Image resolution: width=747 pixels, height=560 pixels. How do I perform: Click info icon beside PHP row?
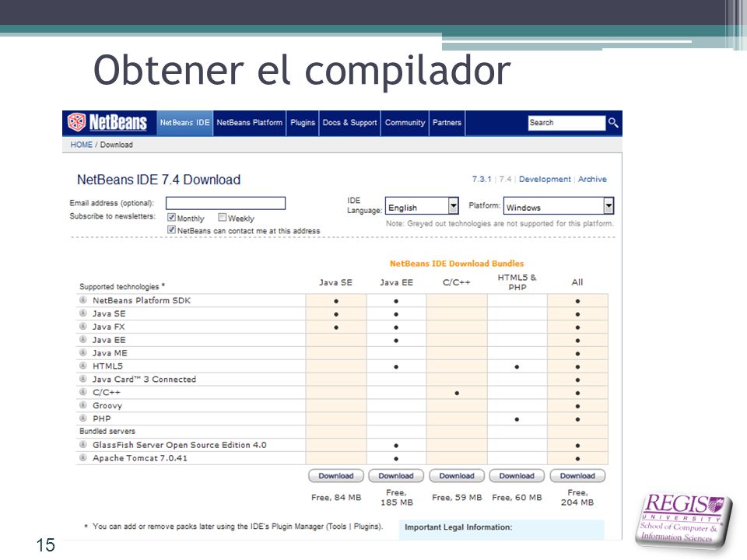tap(83, 418)
